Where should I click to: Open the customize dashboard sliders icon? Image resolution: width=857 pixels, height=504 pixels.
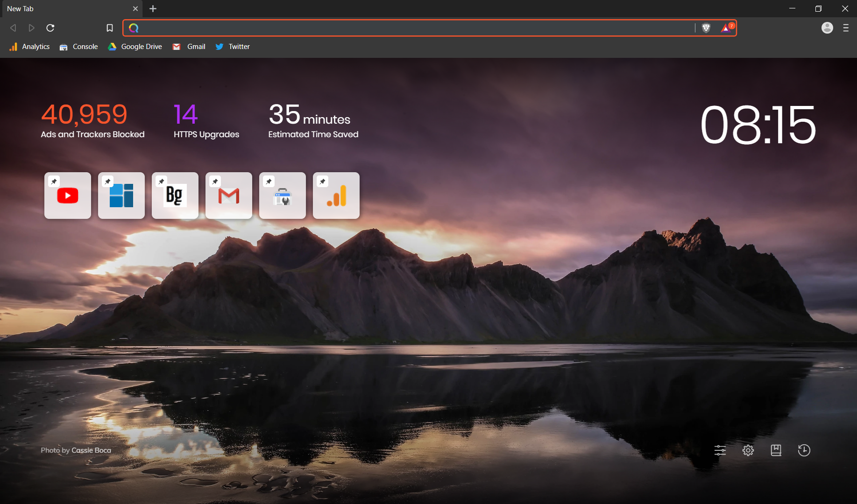coord(720,450)
